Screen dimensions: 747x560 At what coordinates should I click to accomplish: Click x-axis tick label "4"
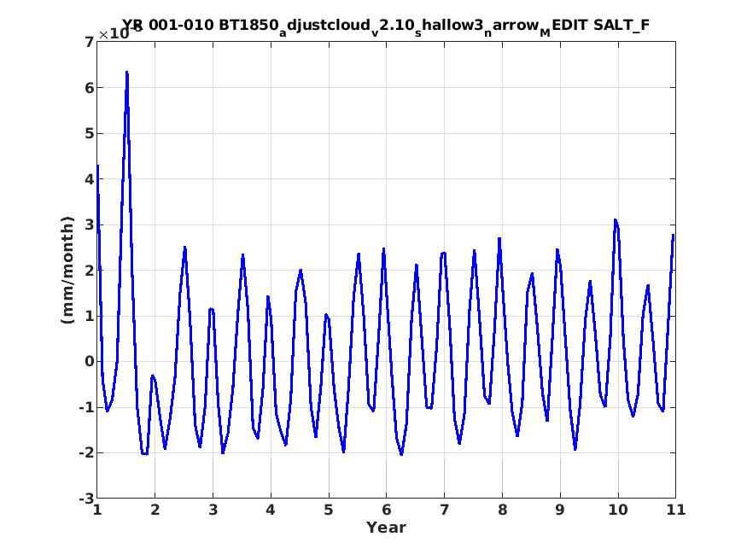(271, 510)
